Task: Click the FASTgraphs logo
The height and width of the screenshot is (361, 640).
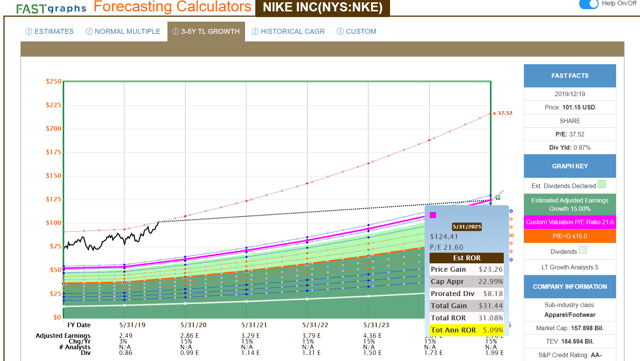Action: pyautogui.click(x=51, y=8)
